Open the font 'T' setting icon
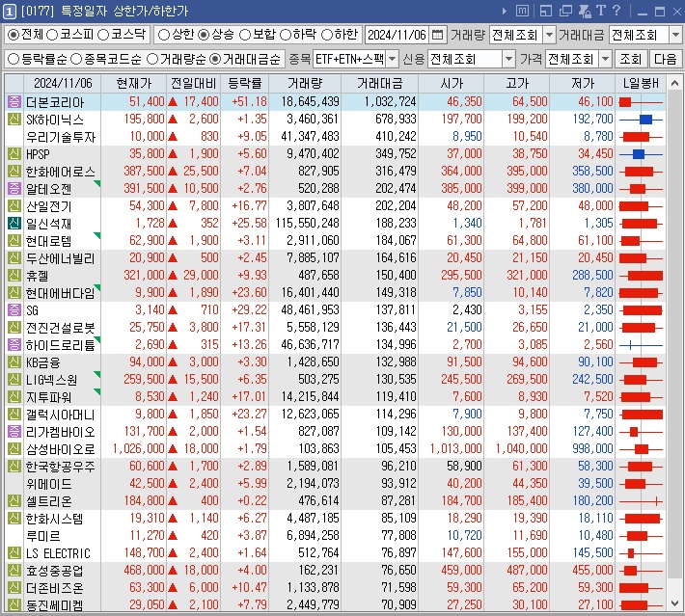Screen dimensions: 685x616 [601, 11]
